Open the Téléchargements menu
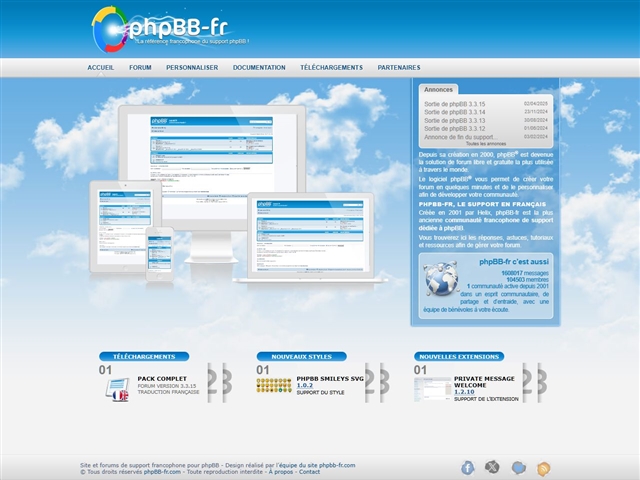Image resolution: width=640 pixels, height=480 pixels. (x=331, y=67)
